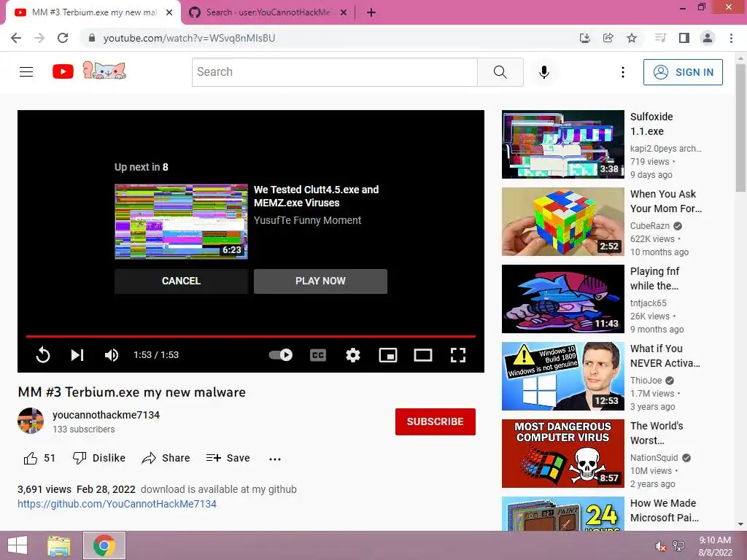Open Sulfoxide 1.1.exe video thumbnail
The width and height of the screenshot is (747, 560).
562,144
